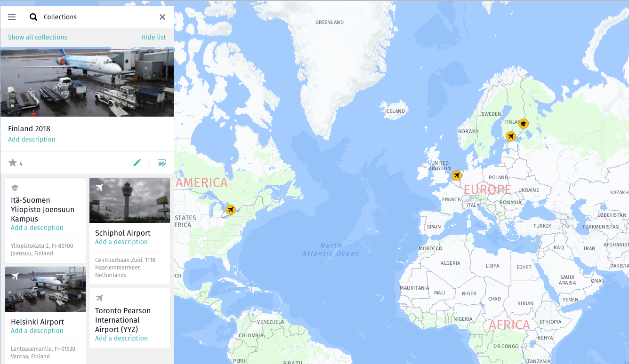
Task: Open the Helsinki Airport card photo
Action: (x=45, y=289)
